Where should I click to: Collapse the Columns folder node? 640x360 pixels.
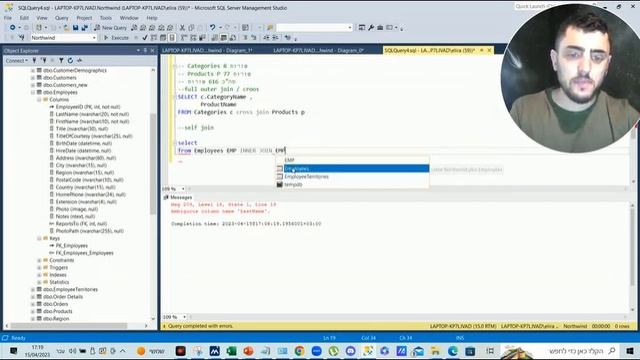pos(39,100)
